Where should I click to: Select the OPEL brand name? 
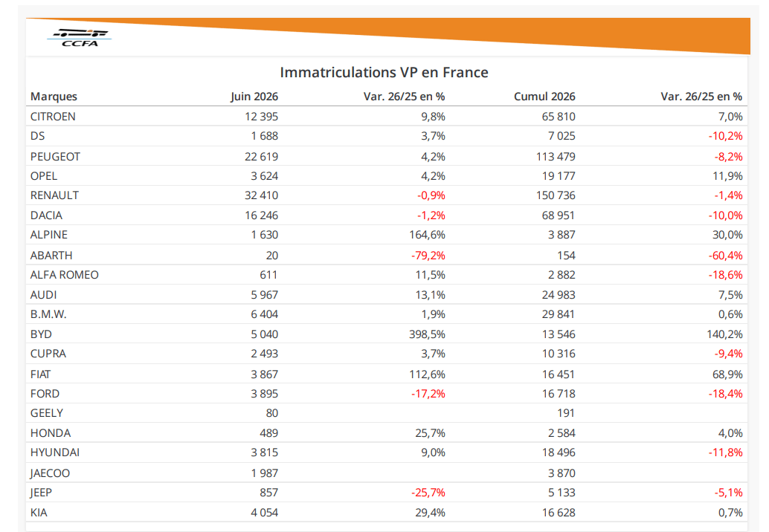click(x=44, y=176)
